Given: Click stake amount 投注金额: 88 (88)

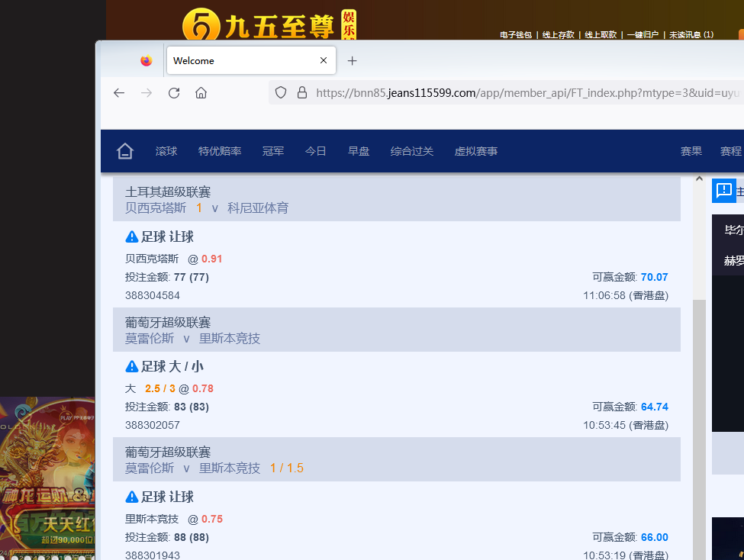Looking at the screenshot, I should point(167,537).
